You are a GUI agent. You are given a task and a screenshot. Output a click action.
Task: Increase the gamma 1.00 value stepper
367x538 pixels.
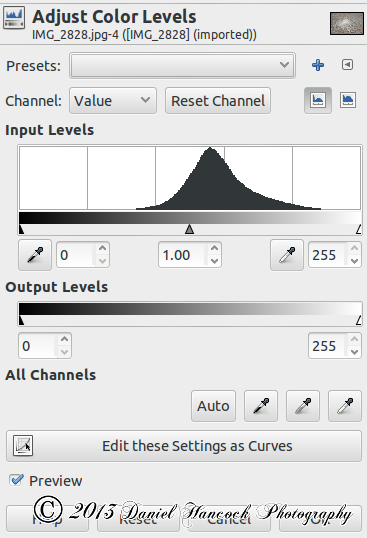215,248
